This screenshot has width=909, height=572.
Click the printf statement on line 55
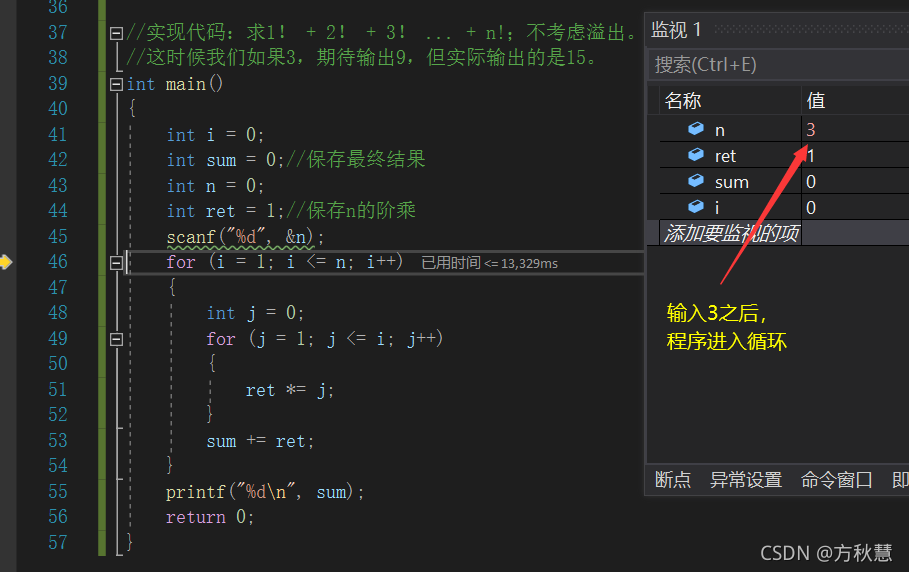(265, 492)
